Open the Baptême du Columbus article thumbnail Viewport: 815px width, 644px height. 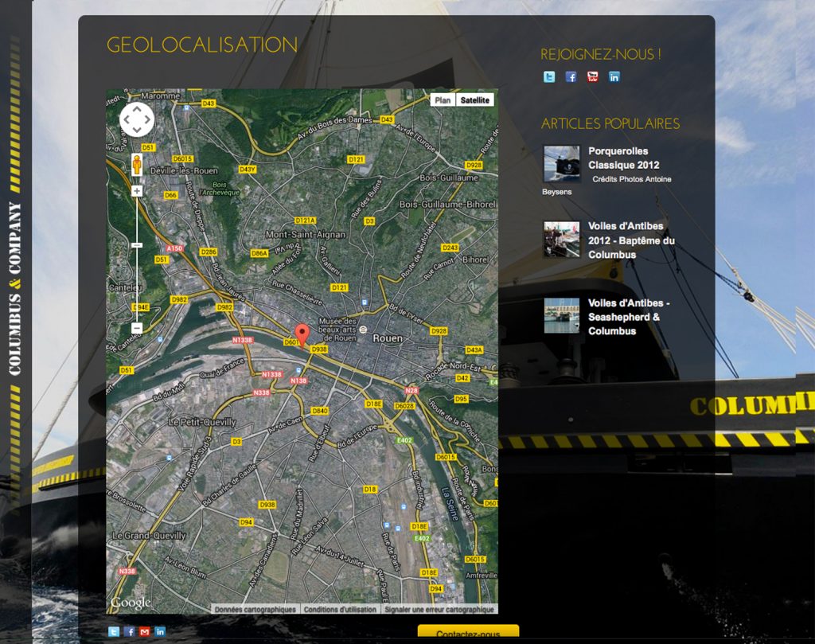point(561,240)
